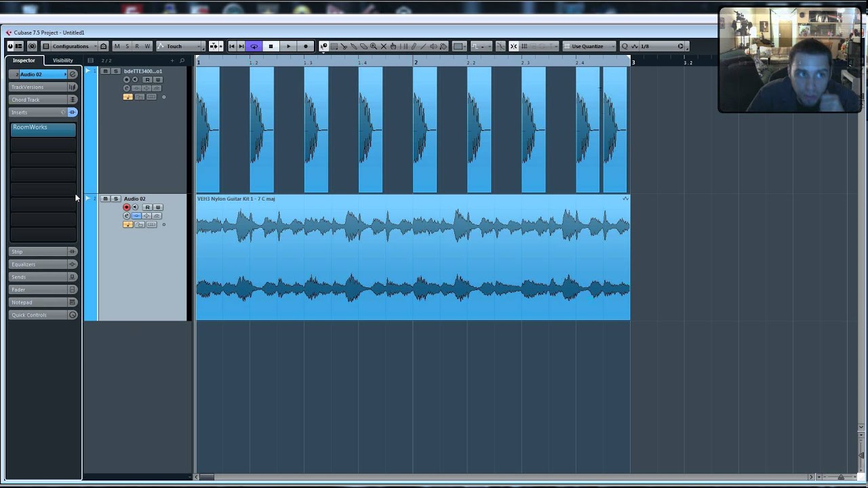868x488 pixels.
Task: Select the Time Warp tool
Action: tap(404, 46)
